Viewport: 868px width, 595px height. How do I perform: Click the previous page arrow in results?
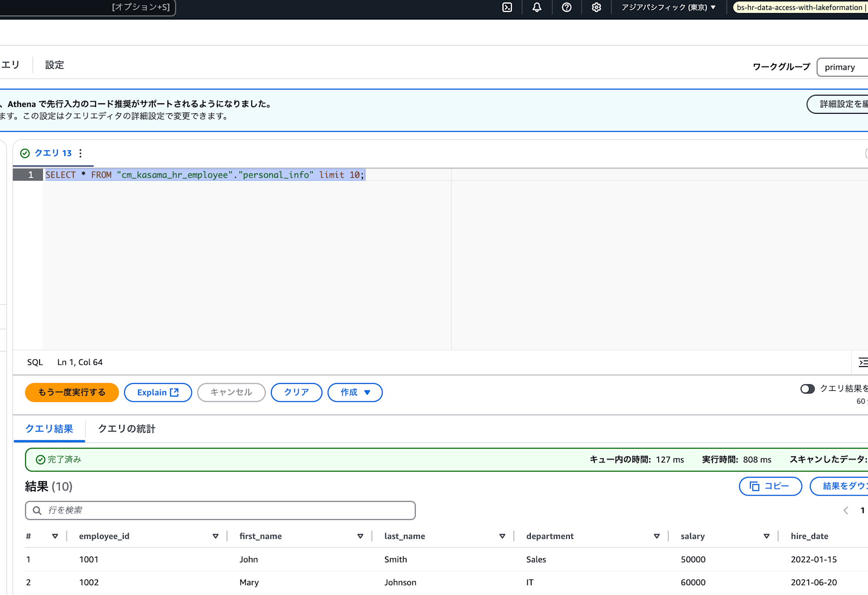click(x=845, y=511)
